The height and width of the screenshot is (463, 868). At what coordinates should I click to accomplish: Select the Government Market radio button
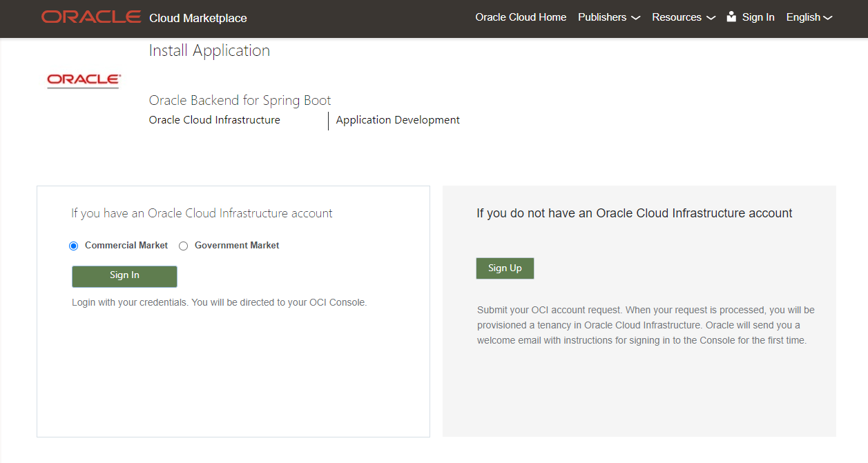(184, 246)
